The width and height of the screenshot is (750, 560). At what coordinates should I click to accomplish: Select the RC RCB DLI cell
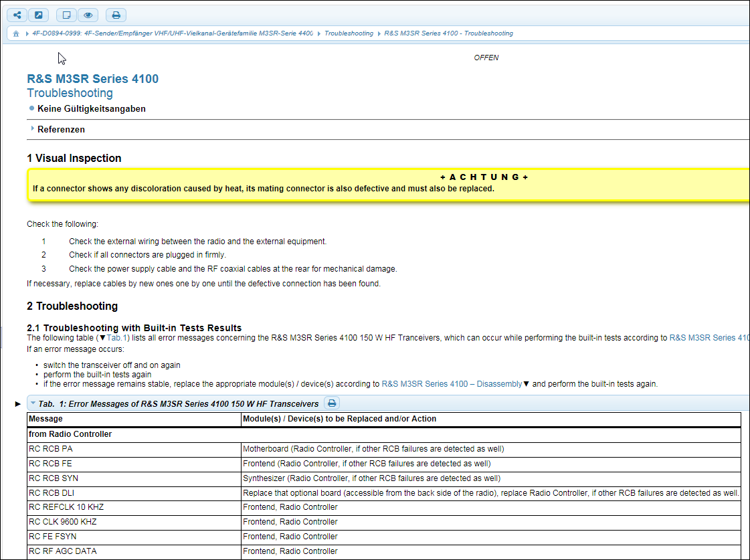[134, 493]
